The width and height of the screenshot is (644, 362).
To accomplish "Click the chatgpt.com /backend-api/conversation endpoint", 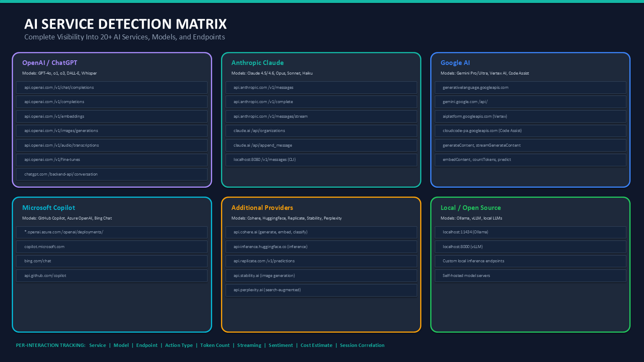I will (x=111, y=174).
